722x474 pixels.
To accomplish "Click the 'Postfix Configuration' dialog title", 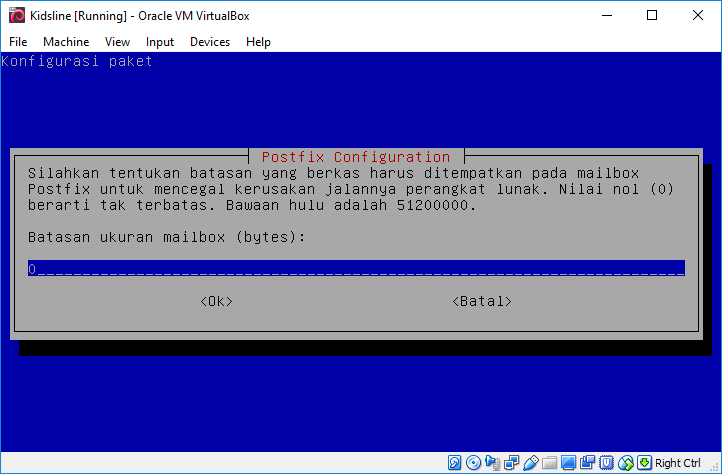I will [356, 157].
